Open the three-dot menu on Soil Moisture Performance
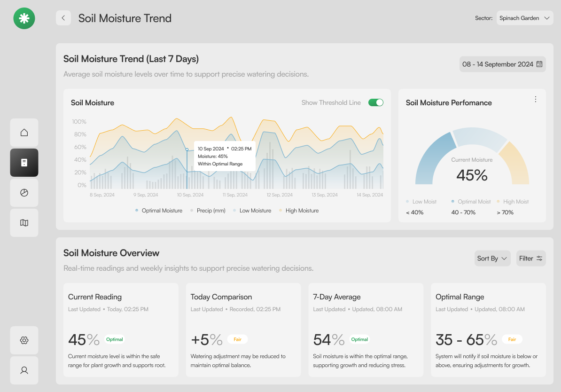 [535, 99]
